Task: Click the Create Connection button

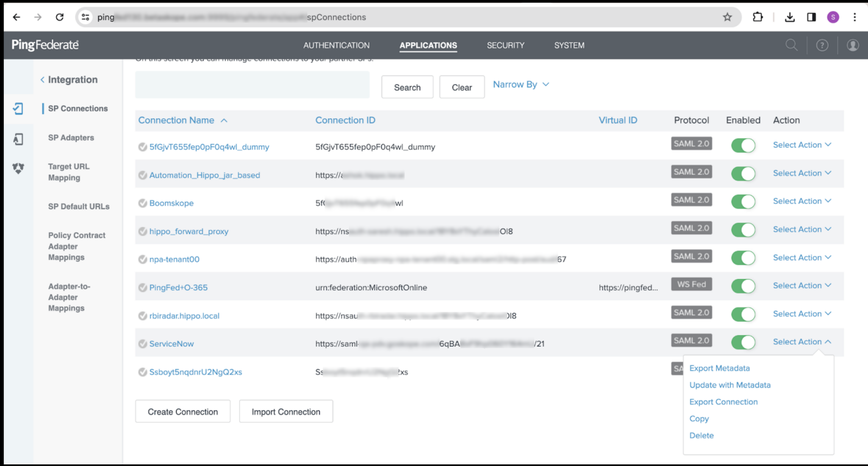Action: pyautogui.click(x=182, y=411)
